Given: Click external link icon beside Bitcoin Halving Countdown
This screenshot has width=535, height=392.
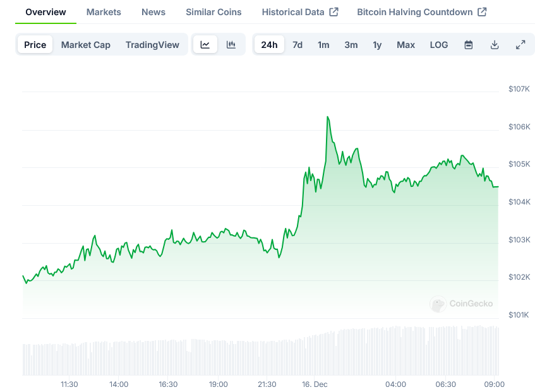Looking at the screenshot, I should tap(482, 12).
